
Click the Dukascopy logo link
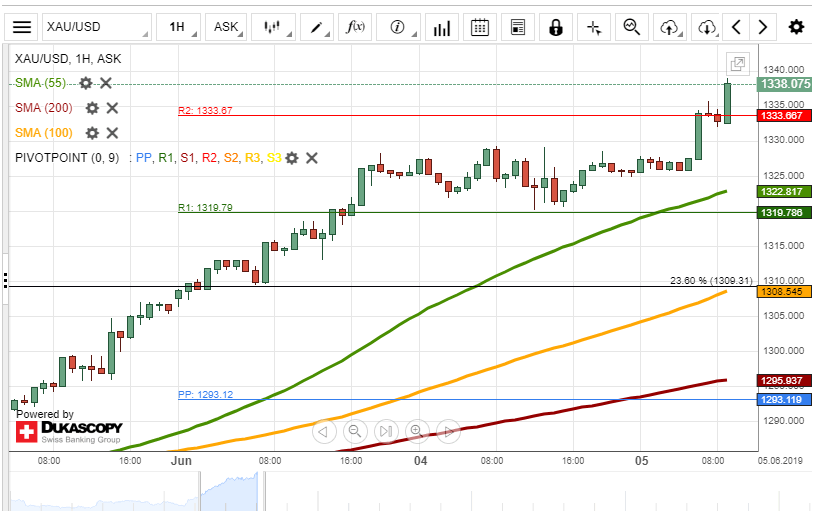[69, 432]
